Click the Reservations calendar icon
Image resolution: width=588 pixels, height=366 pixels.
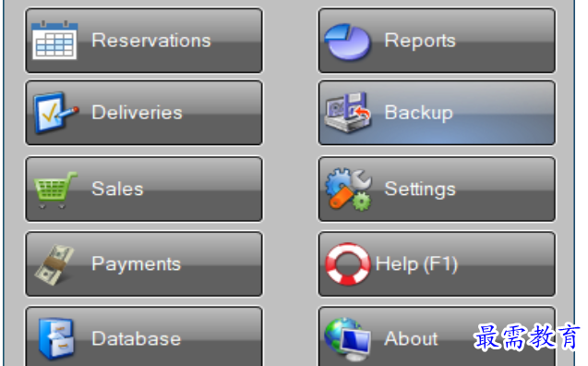54,40
